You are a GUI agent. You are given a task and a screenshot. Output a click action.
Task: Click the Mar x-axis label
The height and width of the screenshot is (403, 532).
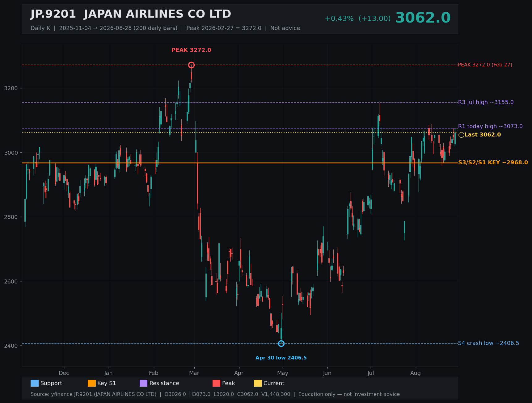[x=194, y=373]
